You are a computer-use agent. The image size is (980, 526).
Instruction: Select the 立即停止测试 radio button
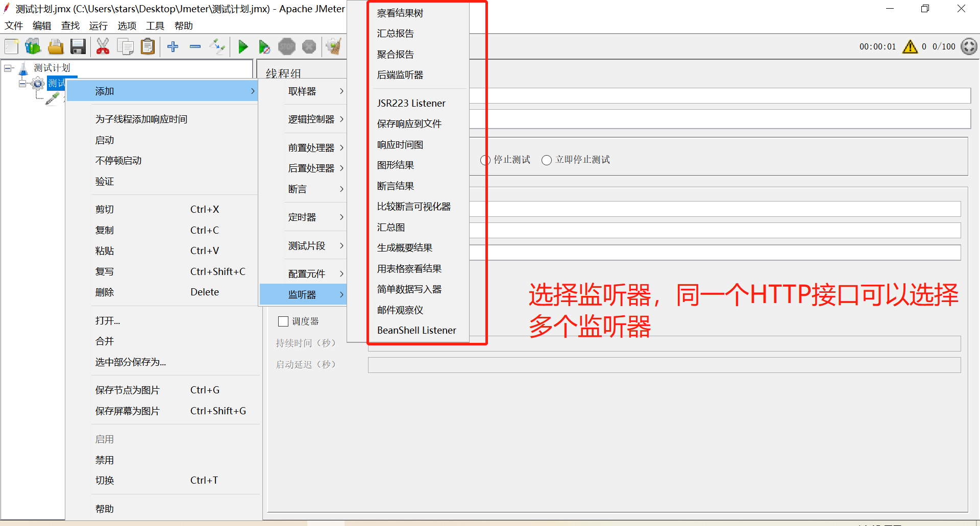[546, 160]
